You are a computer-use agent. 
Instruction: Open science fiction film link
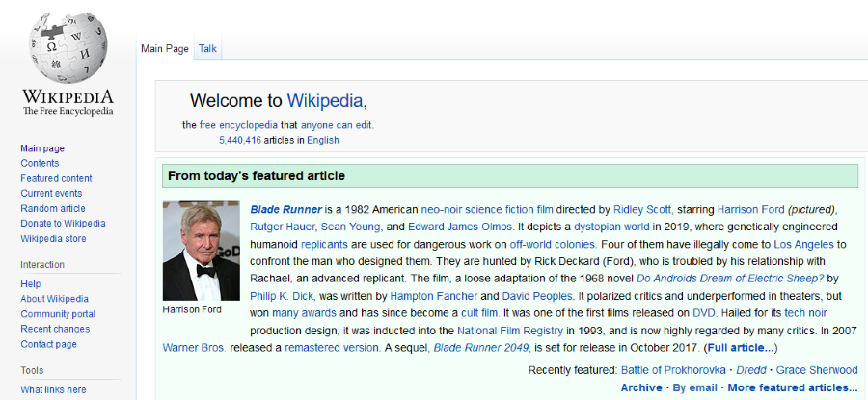click(x=508, y=210)
